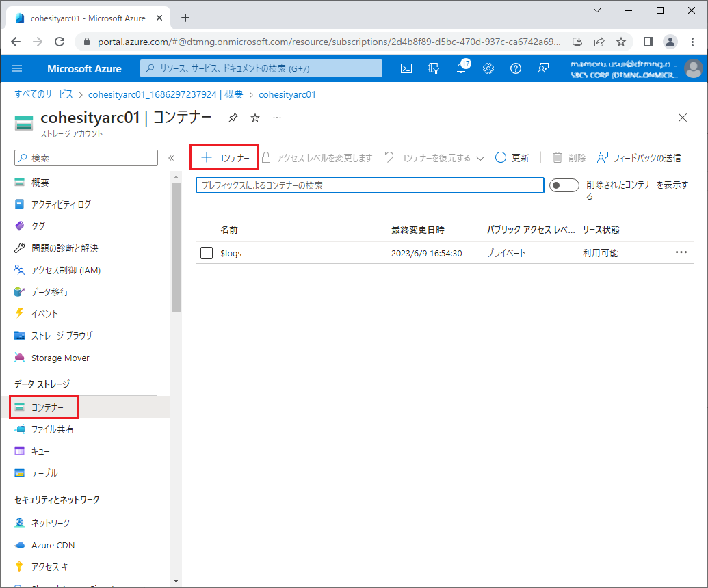This screenshot has width=708, height=588.
Task: Open the tab search chevron
Action: click(x=597, y=10)
